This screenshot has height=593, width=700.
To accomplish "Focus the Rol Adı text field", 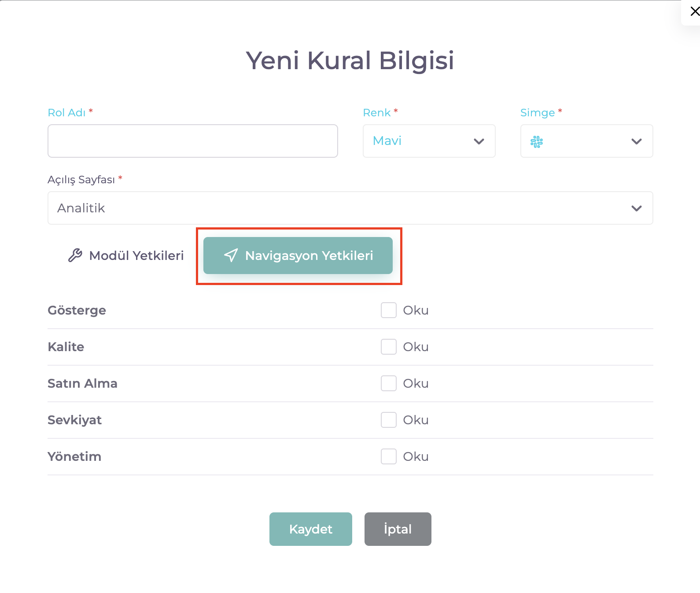I will (193, 141).
